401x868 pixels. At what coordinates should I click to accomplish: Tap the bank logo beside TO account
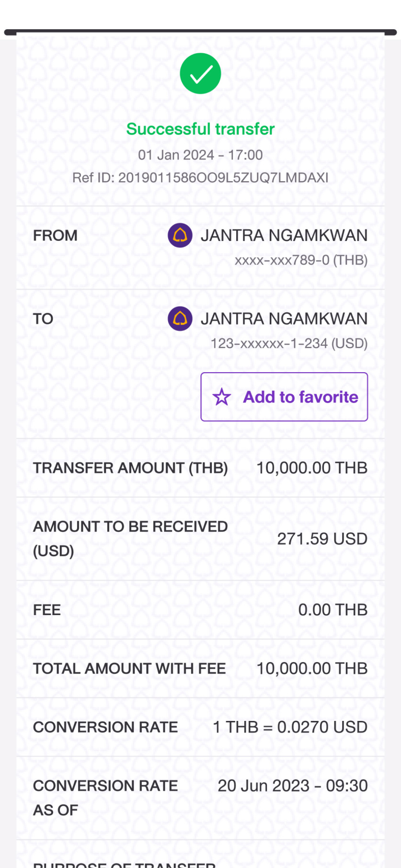pyautogui.click(x=180, y=319)
